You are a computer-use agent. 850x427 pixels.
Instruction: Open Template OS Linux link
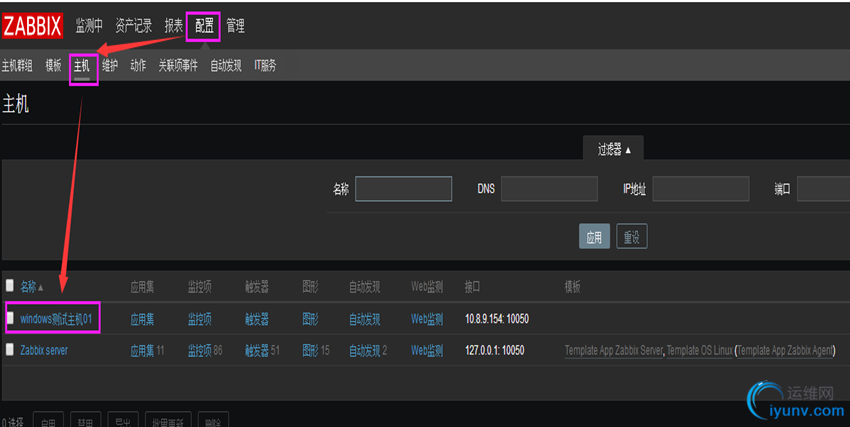tap(700, 351)
